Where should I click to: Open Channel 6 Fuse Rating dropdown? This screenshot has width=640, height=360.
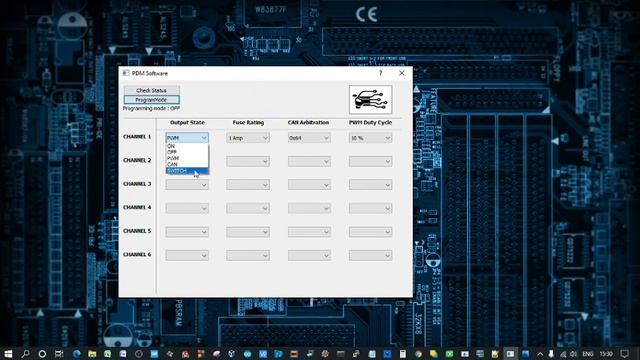pyautogui.click(x=248, y=256)
